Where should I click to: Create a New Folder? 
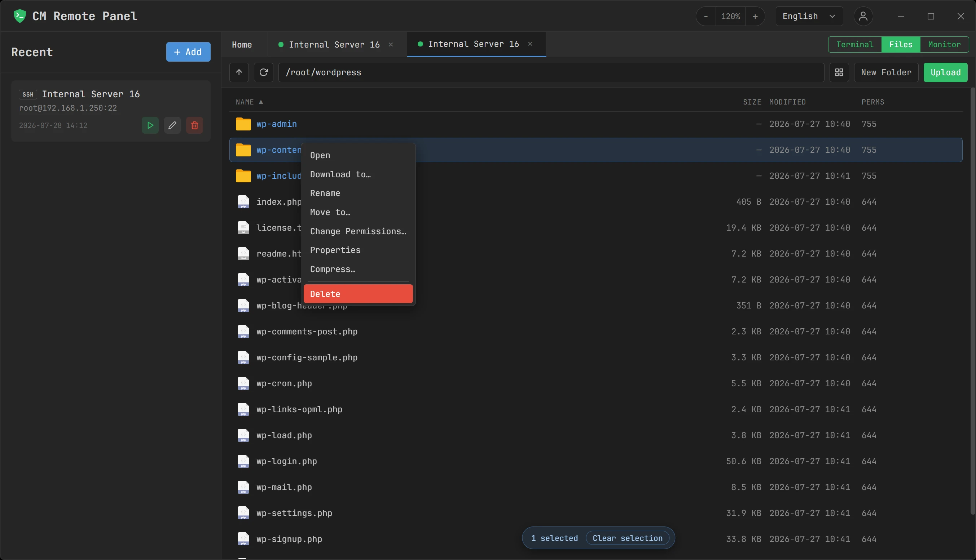(x=886, y=72)
